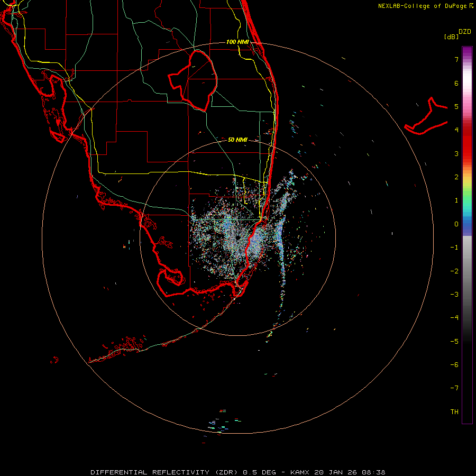Select the 50 NMI range ring label
Image resolution: width=476 pixels, height=476 pixels.
(x=237, y=140)
